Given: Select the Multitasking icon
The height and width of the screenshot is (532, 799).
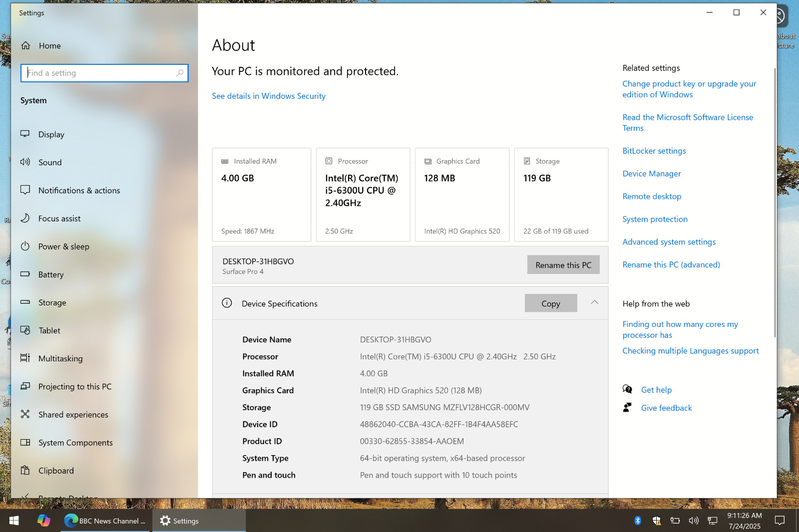Looking at the screenshot, I should 25,358.
